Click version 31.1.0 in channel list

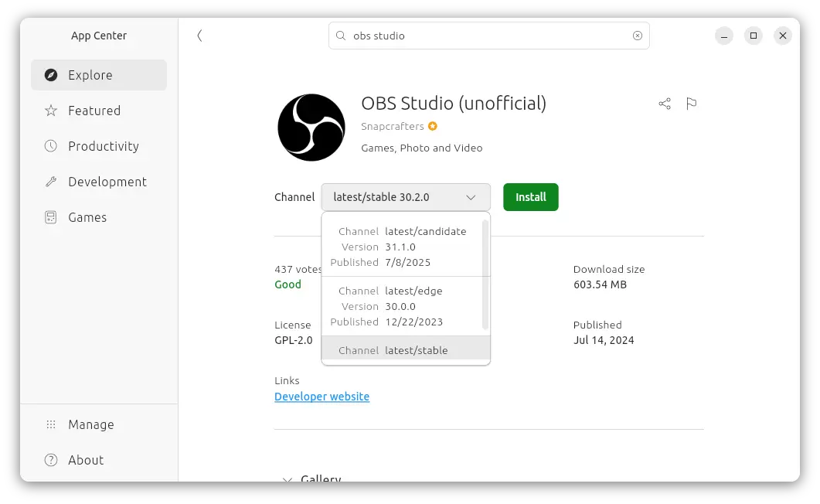(x=400, y=247)
